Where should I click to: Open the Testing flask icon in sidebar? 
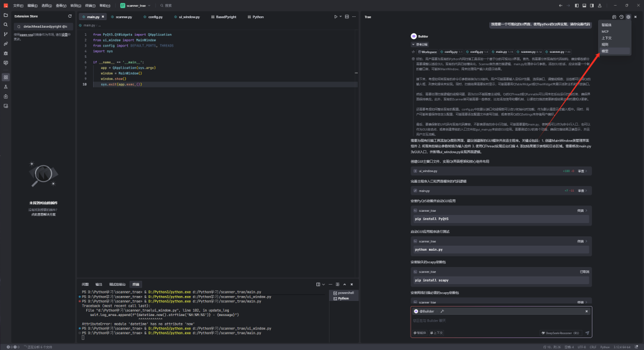(6, 87)
